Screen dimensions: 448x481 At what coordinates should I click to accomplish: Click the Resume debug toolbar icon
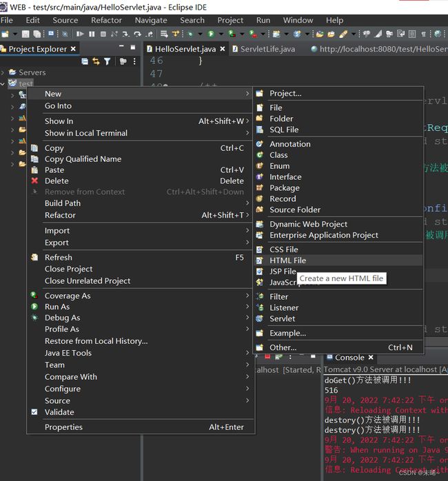(80, 34)
